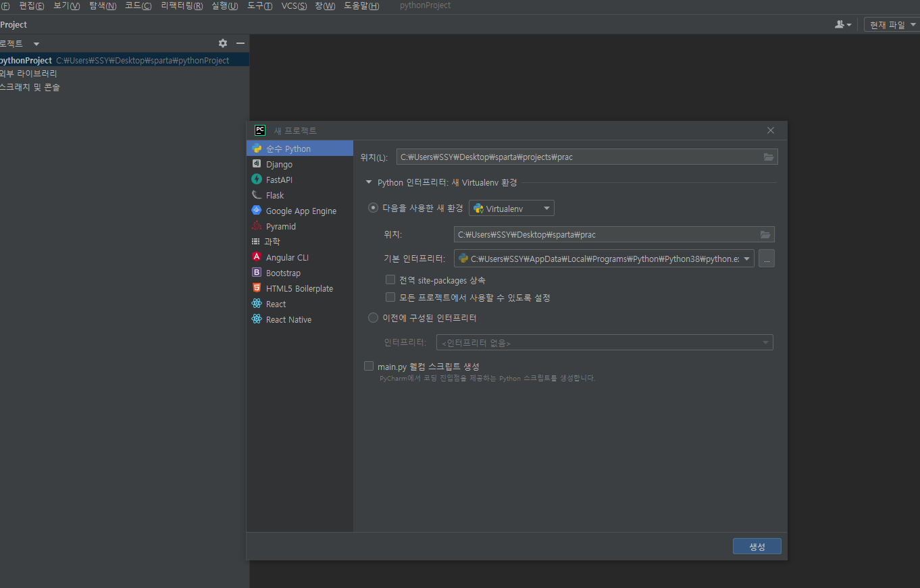This screenshot has height=588, width=920.
Task: Select the Flask project icon
Action: pos(257,195)
